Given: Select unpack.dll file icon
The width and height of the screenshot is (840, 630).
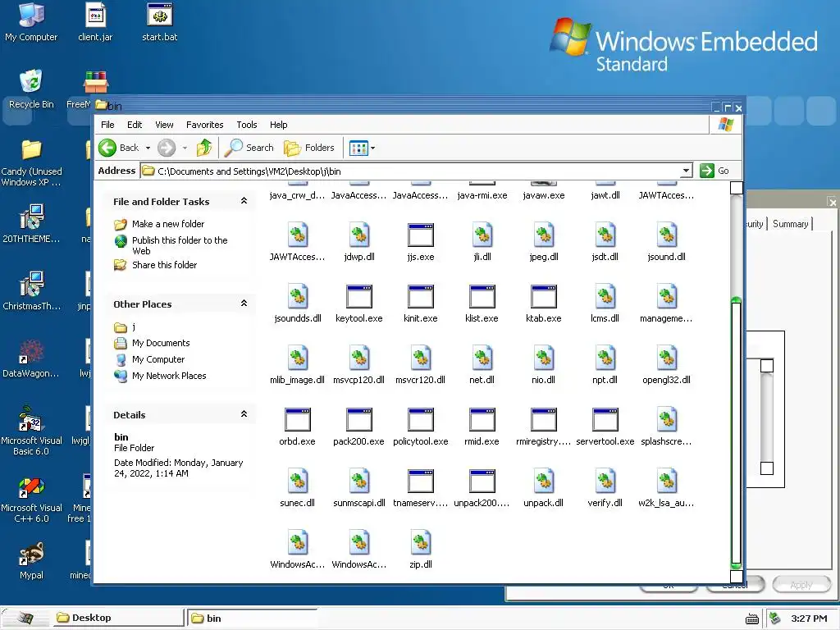Looking at the screenshot, I should pyautogui.click(x=544, y=481).
